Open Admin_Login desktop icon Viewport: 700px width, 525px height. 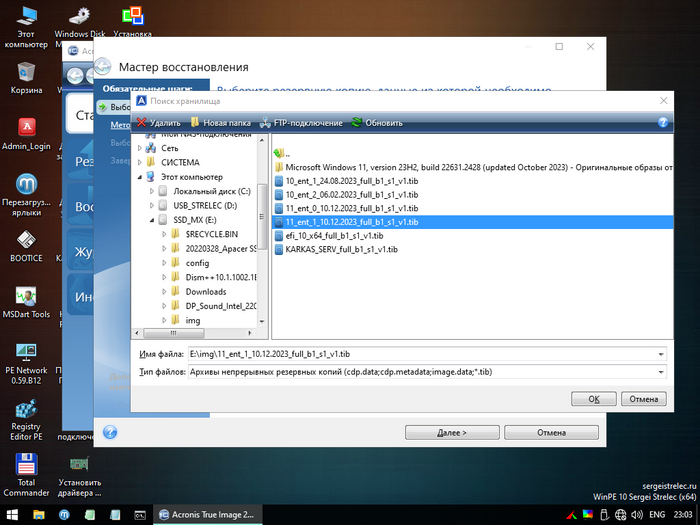tap(26, 134)
